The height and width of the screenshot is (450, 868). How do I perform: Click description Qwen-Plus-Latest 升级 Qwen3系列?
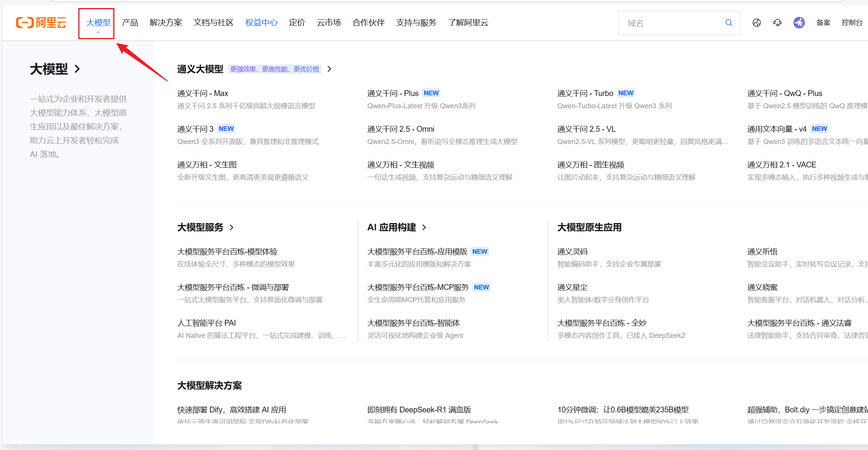click(421, 106)
